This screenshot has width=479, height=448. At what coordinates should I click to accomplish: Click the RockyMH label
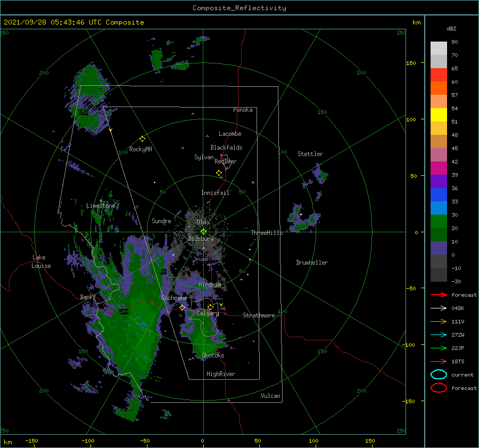(141, 149)
